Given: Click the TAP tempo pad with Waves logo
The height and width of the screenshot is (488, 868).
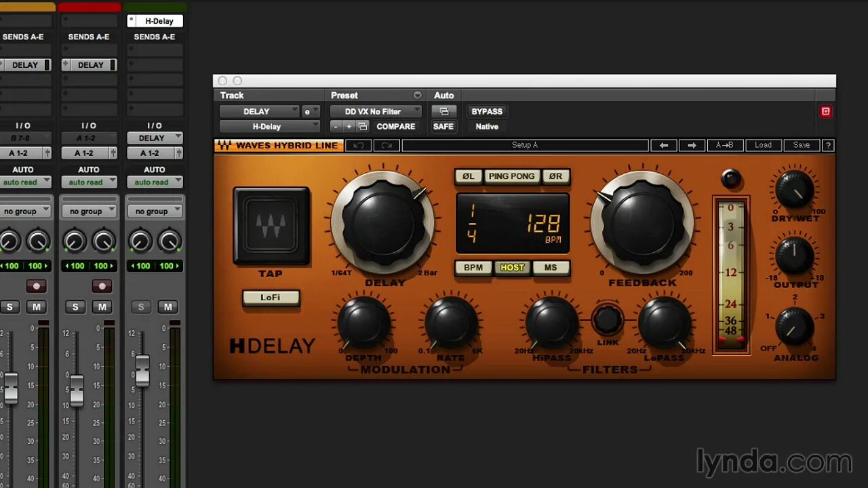Looking at the screenshot, I should click(271, 226).
